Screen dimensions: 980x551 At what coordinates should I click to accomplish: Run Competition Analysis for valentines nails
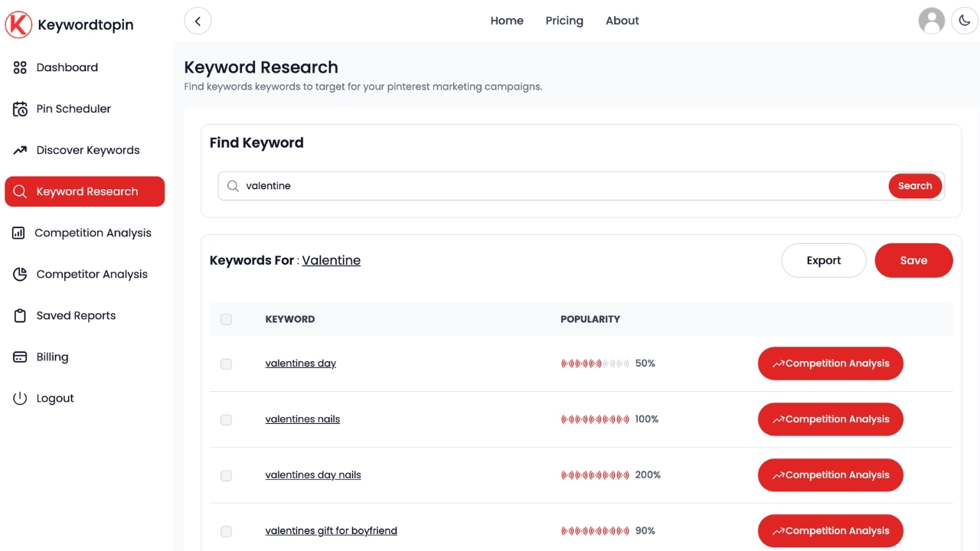coord(831,419)
